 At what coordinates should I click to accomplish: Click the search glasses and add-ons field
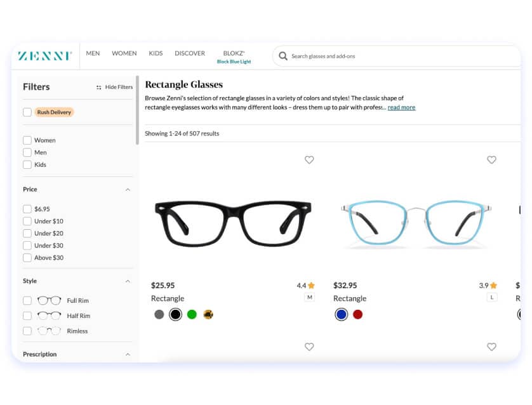(400, 56)
